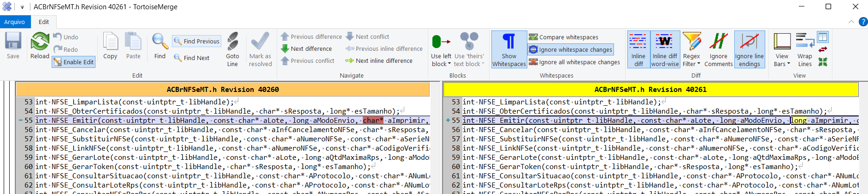Click NFSE_LinkNFSe line in right pane
This screenshot has height=194, width=868.
[660, 148]
